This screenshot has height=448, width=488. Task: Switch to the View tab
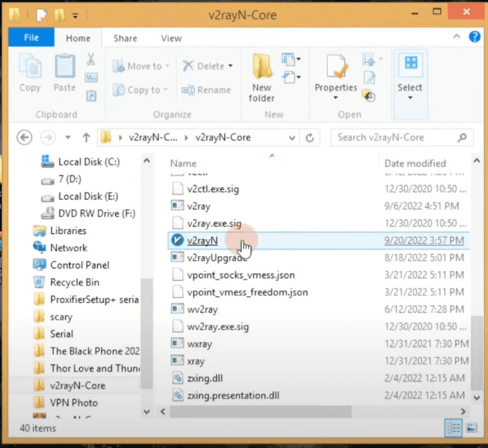(x=171, y=38)
